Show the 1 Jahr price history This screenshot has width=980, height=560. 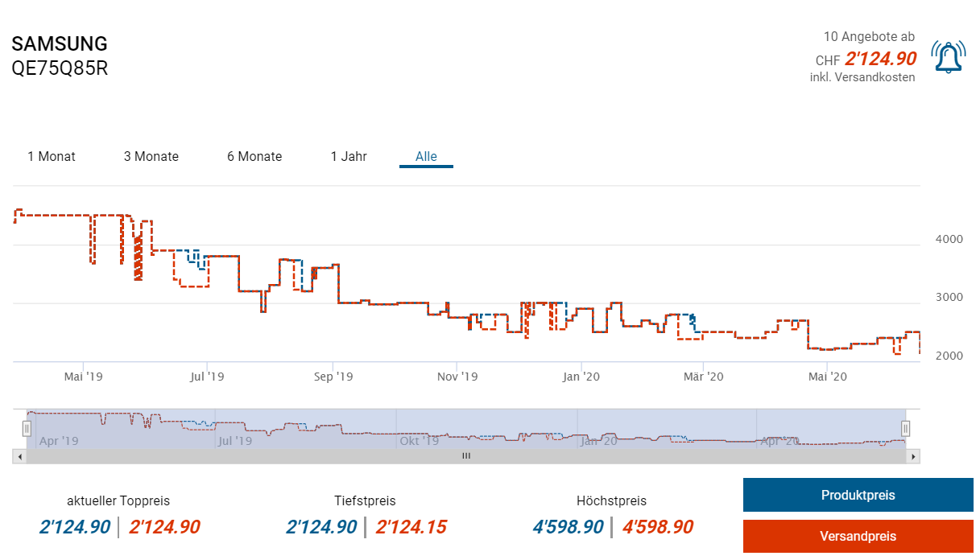(349, 156)
